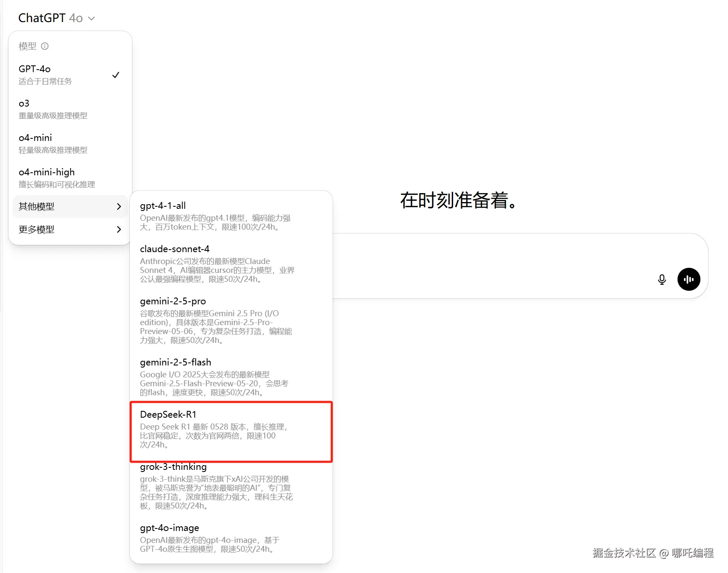This screenshot has width=728, height=573.
Task: Open the ChatGPT 4o model selector dropdown
Action: (x=56, y=18)
